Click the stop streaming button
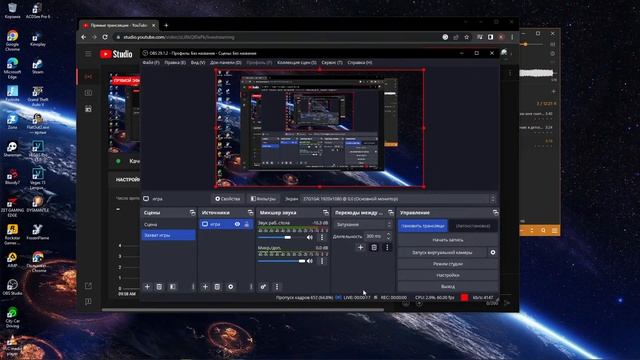This screenshot has height=360, width=640. click(422, 226)
